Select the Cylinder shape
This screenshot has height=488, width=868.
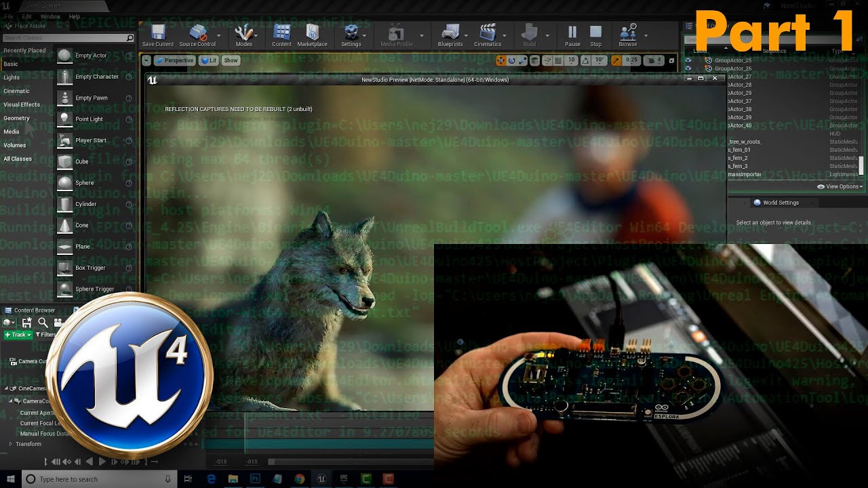tap(95, 204)
